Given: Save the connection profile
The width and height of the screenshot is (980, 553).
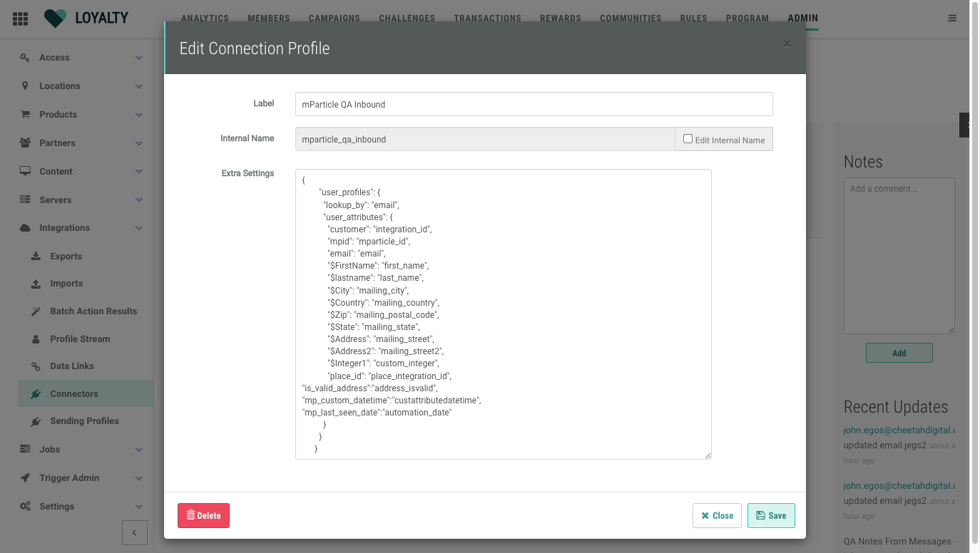Looking at the screenshot, I should 771,516.
